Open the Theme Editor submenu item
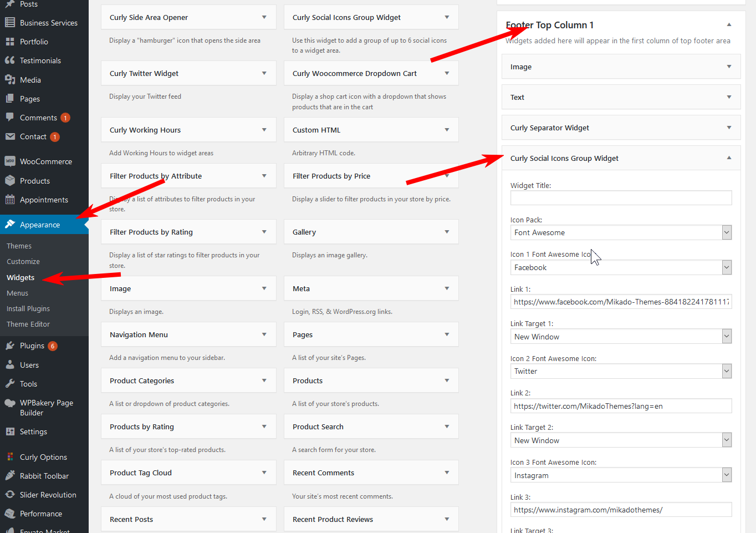The image size is (756, 533). click(x=28, y=324)
